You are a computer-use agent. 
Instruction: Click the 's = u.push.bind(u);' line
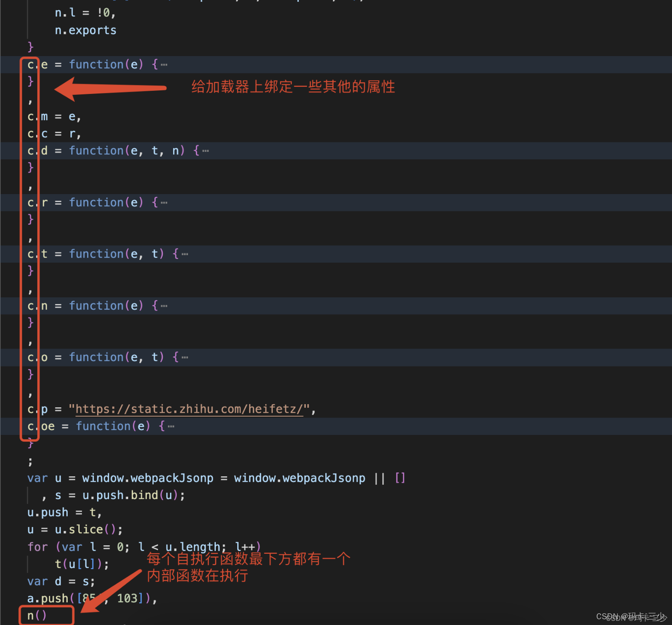120,495
